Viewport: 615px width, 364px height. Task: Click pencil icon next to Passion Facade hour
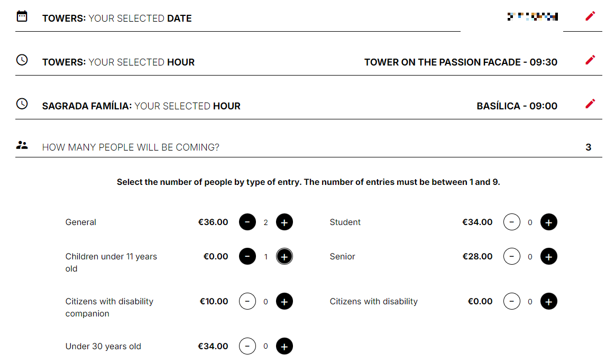click(590, 60)
